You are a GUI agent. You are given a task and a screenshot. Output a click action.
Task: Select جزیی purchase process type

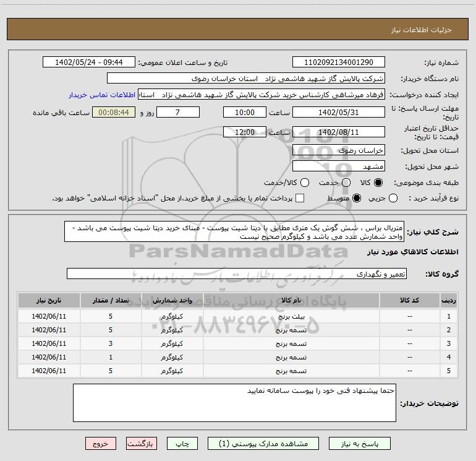coord(394,198)
